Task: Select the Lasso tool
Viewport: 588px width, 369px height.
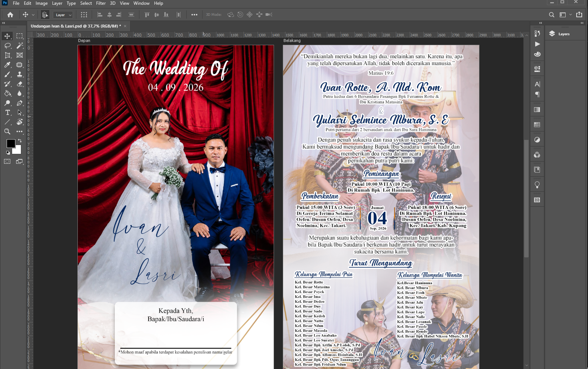Action: 7,46
